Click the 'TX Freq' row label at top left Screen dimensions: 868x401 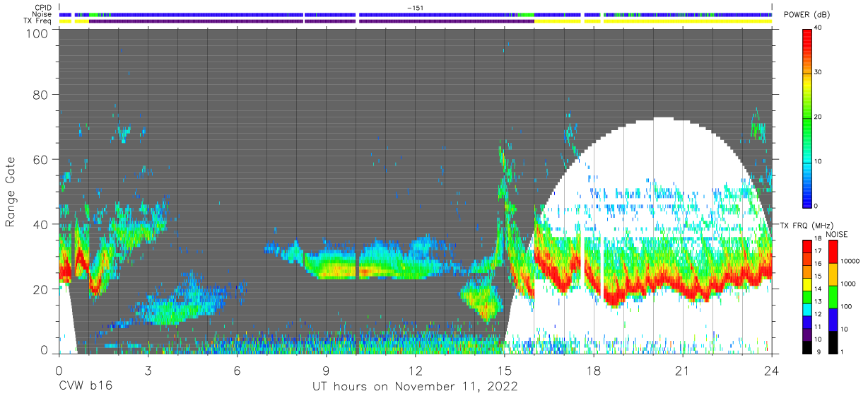pos(37,21)
